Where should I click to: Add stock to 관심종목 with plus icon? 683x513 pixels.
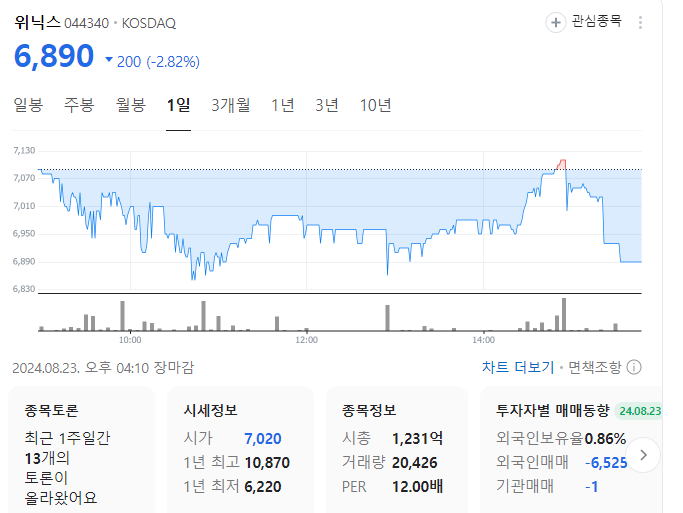point(555,22)
